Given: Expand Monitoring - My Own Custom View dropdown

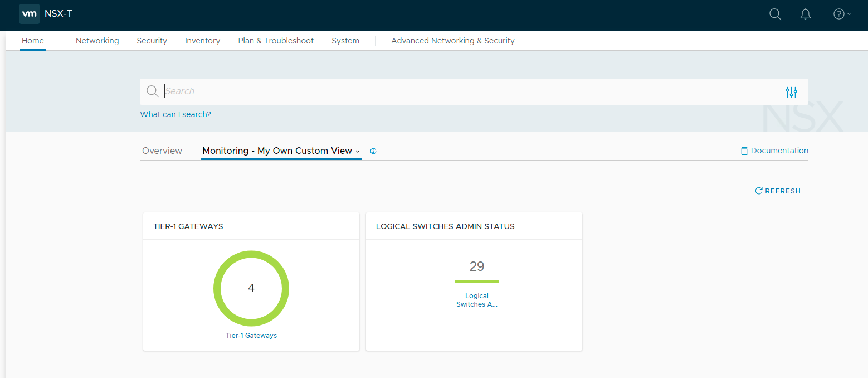Looking at the screenshot, I should tap(281, 151).
